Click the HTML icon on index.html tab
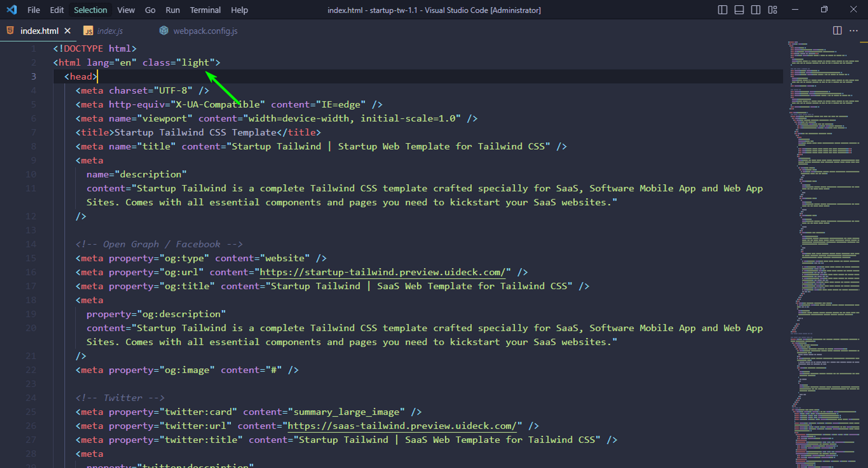868x468 pixels. (x=11, y=30)
